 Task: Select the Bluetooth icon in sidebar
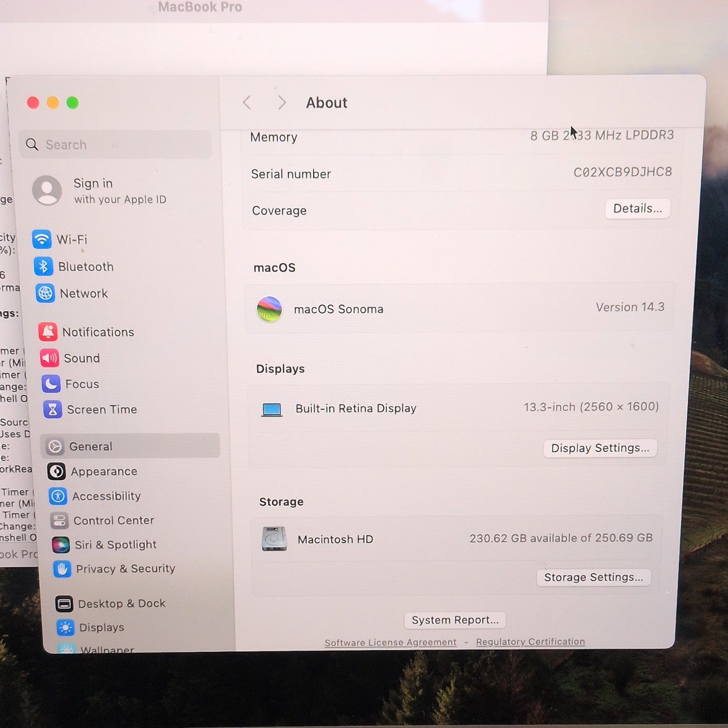(43, 266)
